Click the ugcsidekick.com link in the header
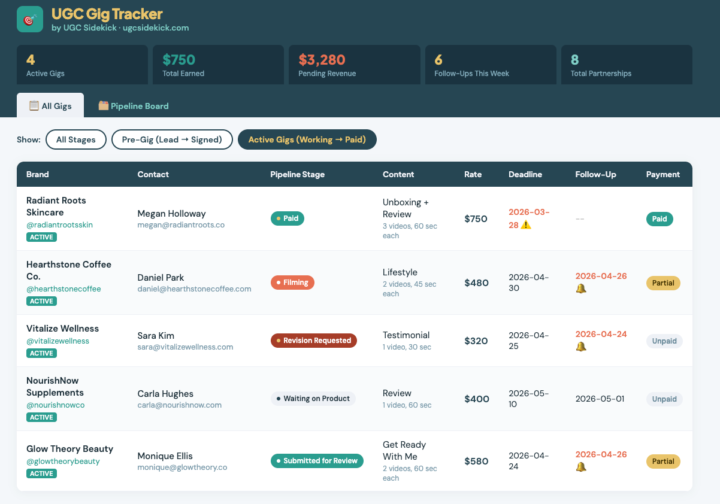The width and height of the screenshot is (720, 504). pyautogui.click(x=156, y=28)
